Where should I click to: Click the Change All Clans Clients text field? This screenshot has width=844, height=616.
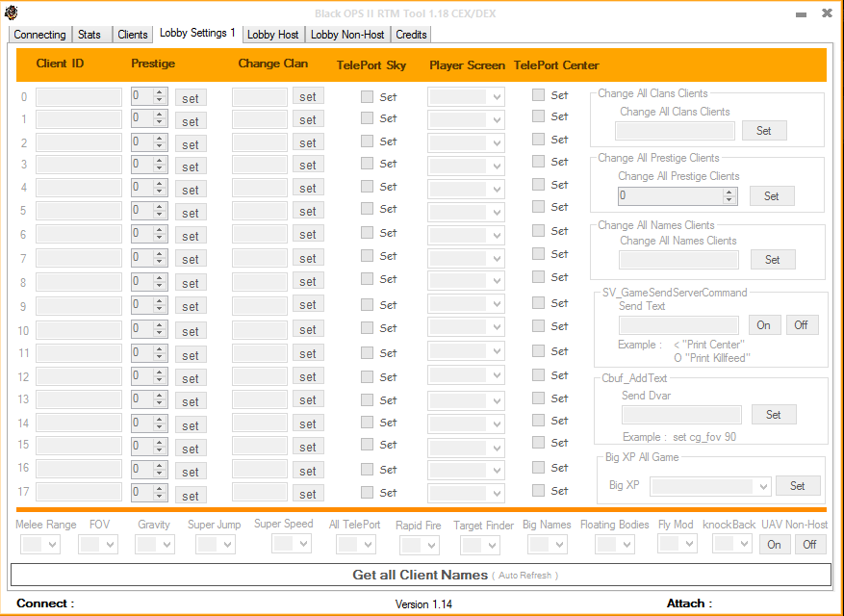point(675,131)
